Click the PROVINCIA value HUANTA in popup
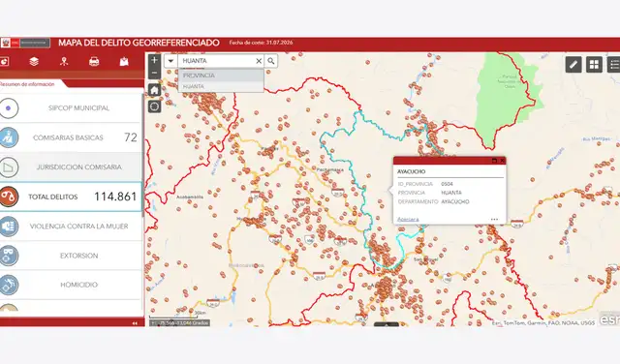Image resolution: width=620 pixels, height=364 pixels. 451,193
